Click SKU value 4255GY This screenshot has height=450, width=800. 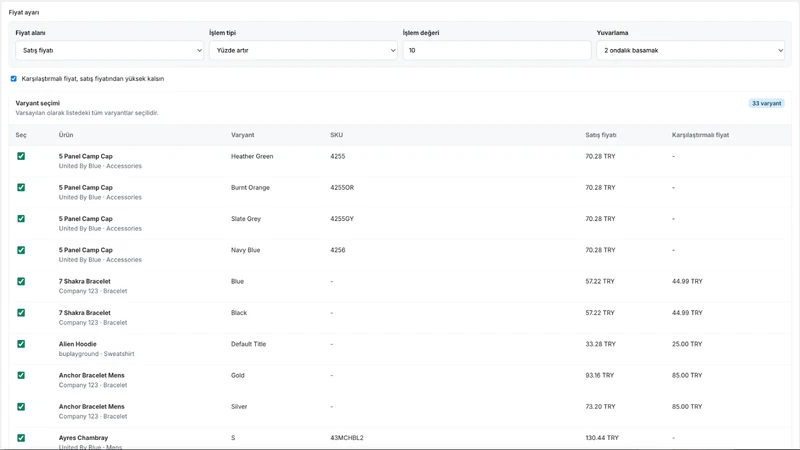[342, 218]
